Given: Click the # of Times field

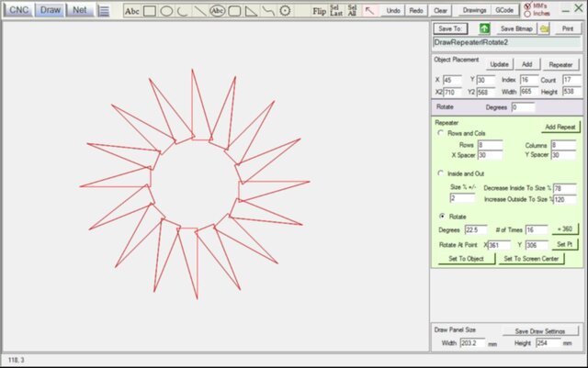Looking at the screenshot, I should click(x=537, y=229).
